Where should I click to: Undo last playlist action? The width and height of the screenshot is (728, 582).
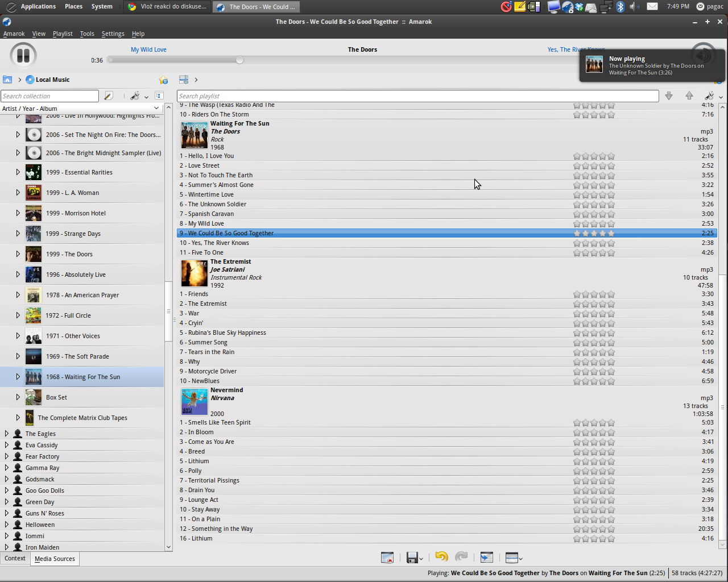pyautogui.click(x=441, y=557)
